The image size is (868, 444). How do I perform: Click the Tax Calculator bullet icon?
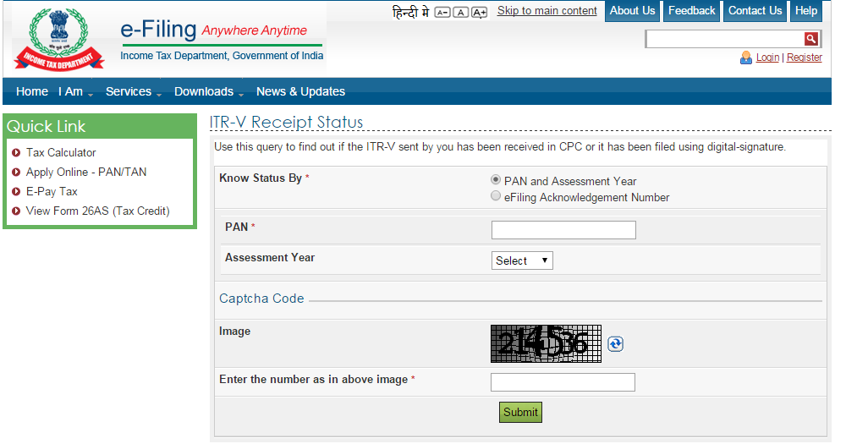(x=16, y=152)
